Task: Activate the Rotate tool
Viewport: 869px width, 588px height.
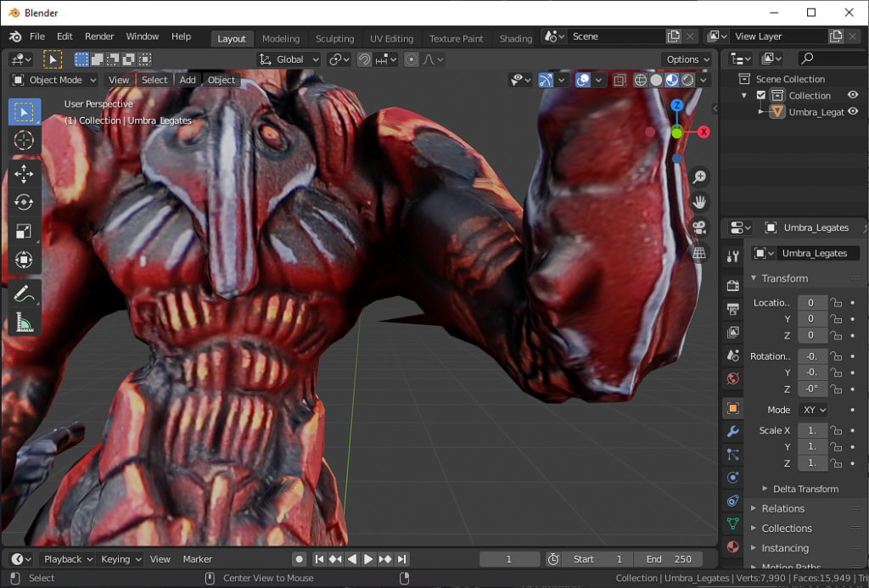Action: pyautogui.click(x=24, y=202)
